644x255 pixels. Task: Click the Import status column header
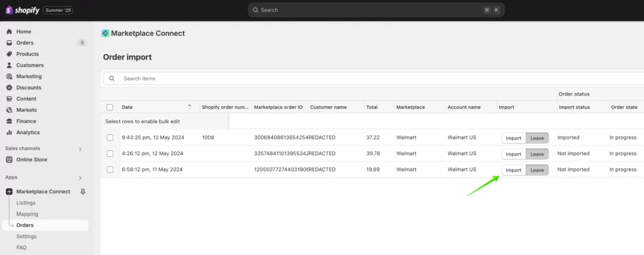click(x=574, y=107)
